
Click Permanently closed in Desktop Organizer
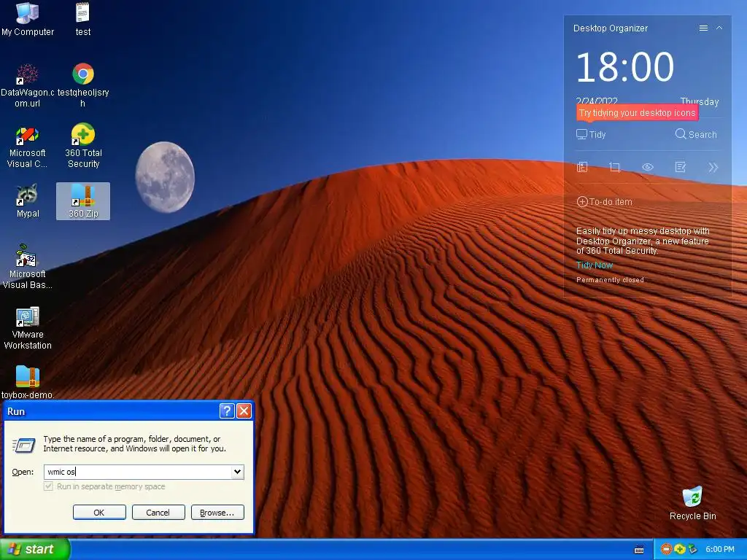pyautogui.click(x=610, y=280)
